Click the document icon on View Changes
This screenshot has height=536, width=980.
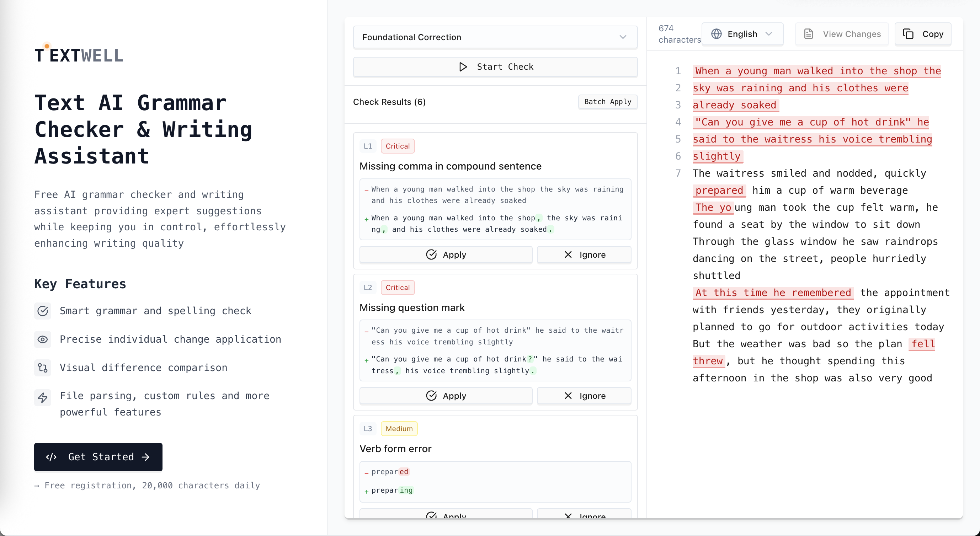tap(808, 34)
